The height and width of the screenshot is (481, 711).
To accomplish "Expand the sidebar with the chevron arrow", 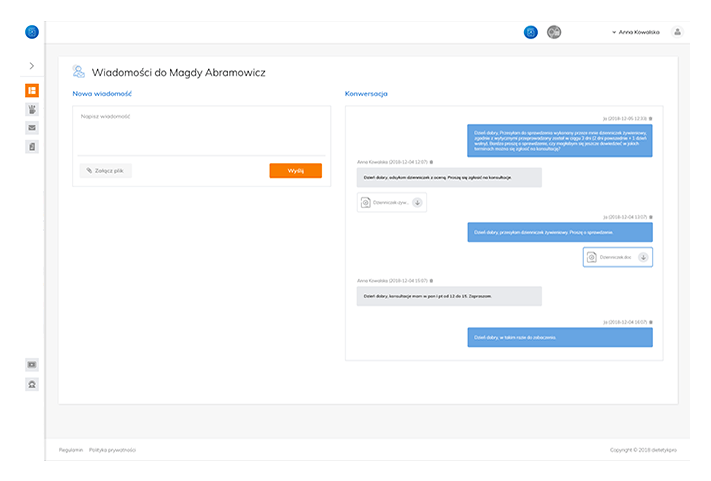I will pyautogui.click(x=32, y=66).
